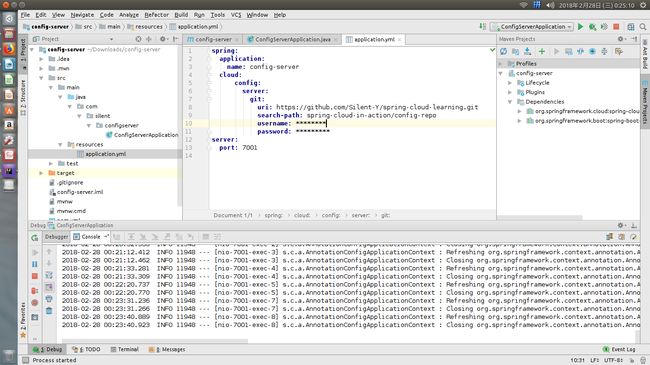
Task: Open TODO tool window button
Action: click(x=86, y=349)
